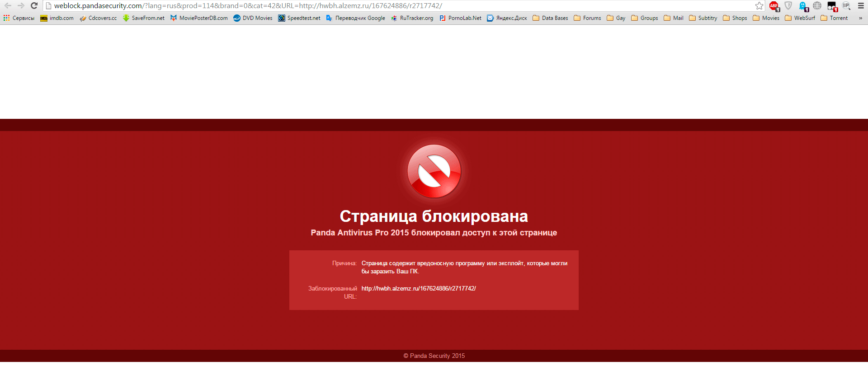868x366 pixels.
Task: Expand the WebSurf bookmark folder
Action: pyautogui.click(x=800, y=18)
